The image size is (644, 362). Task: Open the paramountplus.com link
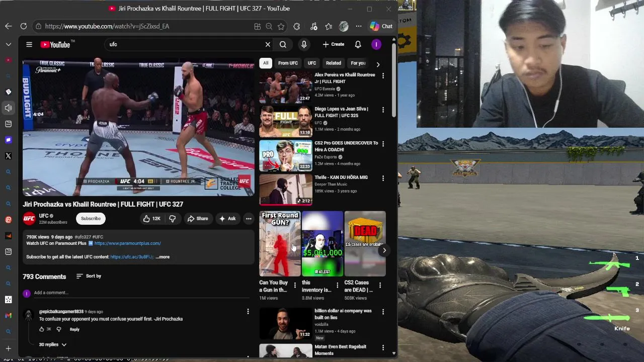coord(127,243)
